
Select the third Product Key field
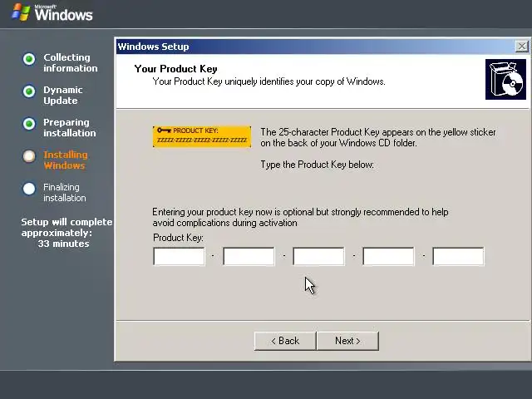318,256
